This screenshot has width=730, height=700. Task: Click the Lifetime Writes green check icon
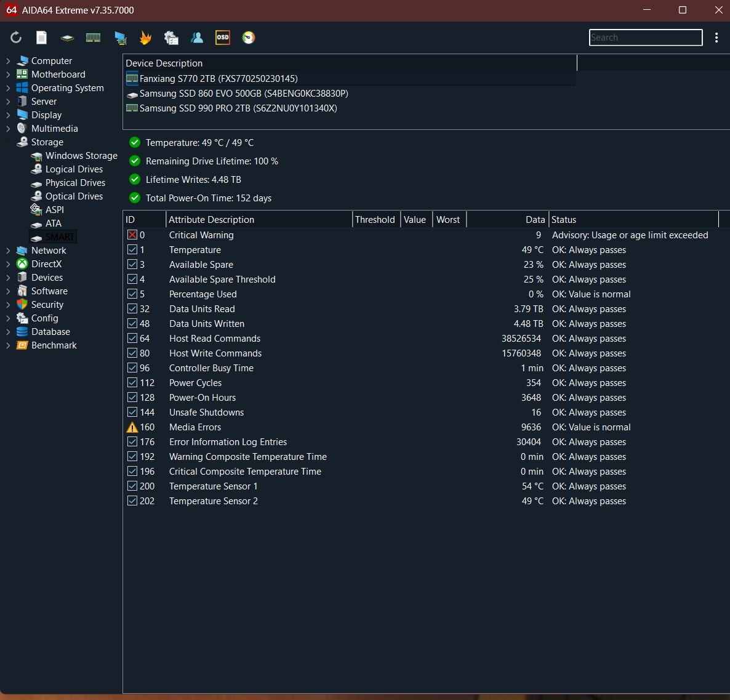tap(135, 179)
